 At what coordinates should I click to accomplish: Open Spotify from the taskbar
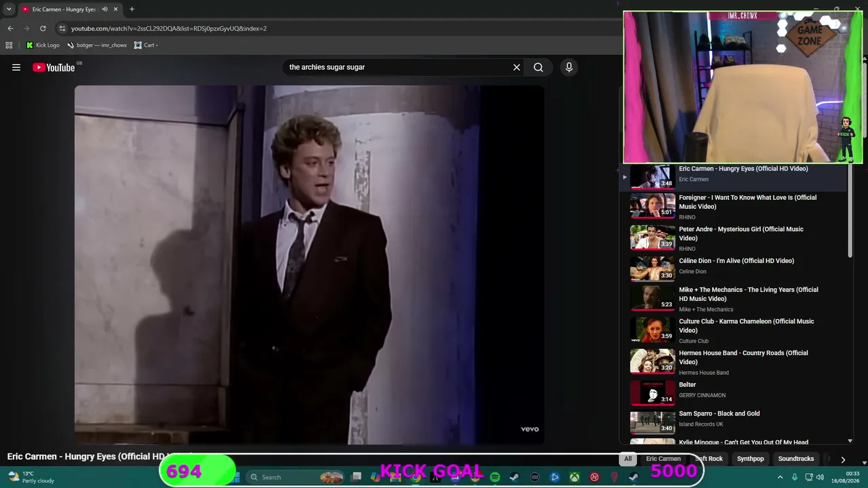[x=495, y=477]
